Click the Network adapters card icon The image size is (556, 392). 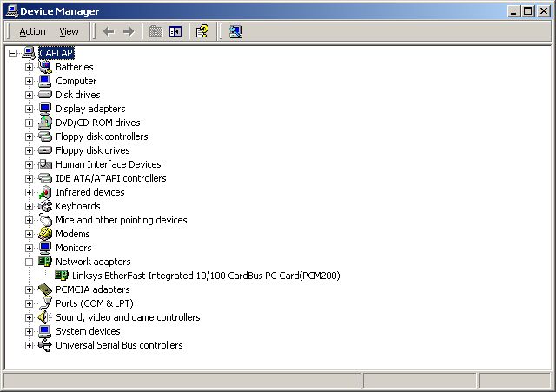tap(45, 262)
